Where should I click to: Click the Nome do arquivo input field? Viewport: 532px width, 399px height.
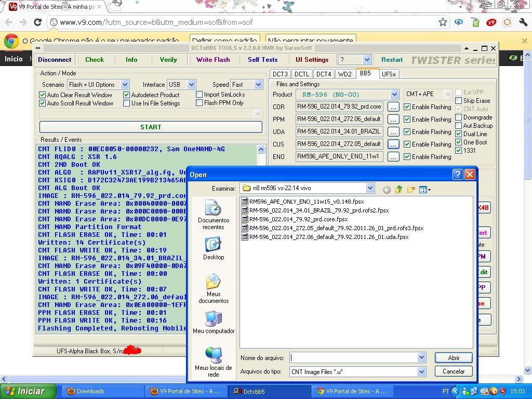pos(353,357)
